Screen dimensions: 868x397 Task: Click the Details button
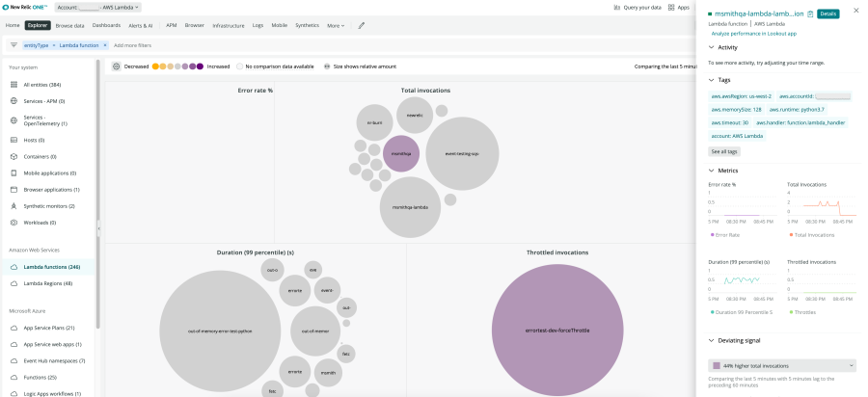point(827,13)
